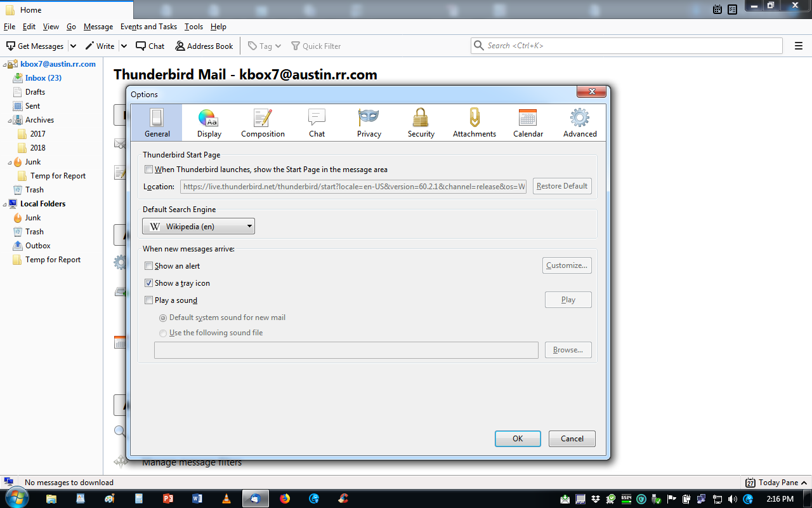Collapse the Junk folder under kbox7 account
The image size is (812, 508).
tap(10, 162)
